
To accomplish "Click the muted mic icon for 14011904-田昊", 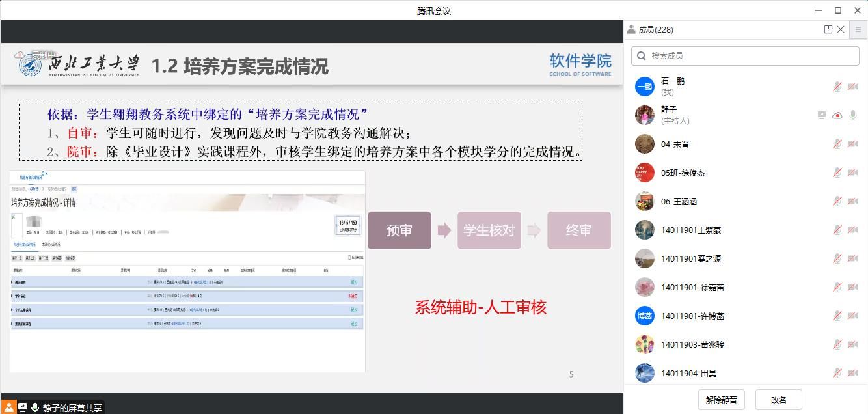I will (837, 373).
